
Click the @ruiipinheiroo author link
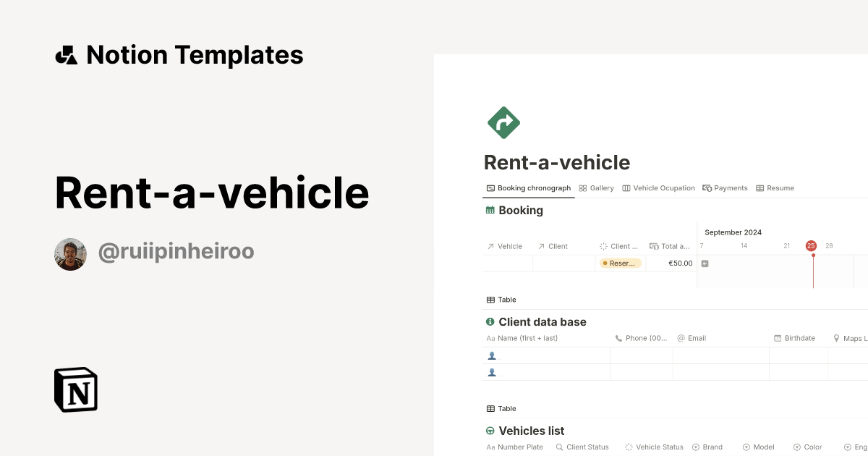click(176, 250)
